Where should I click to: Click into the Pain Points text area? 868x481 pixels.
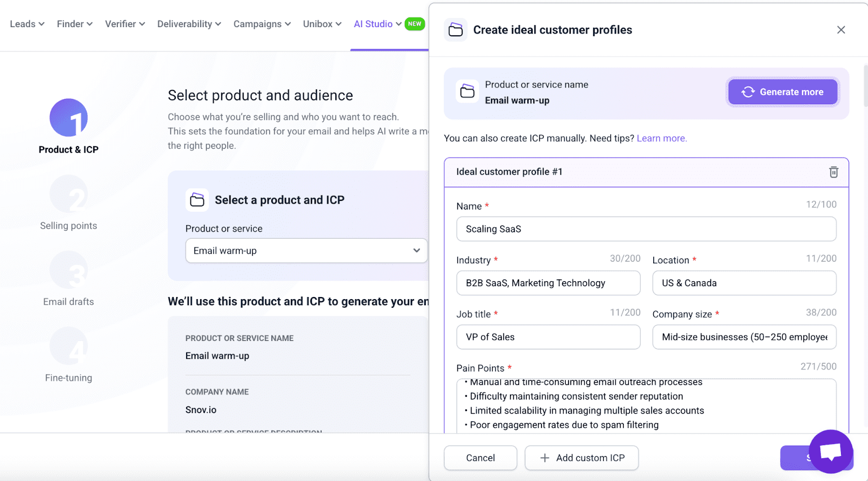click(646, 404)
